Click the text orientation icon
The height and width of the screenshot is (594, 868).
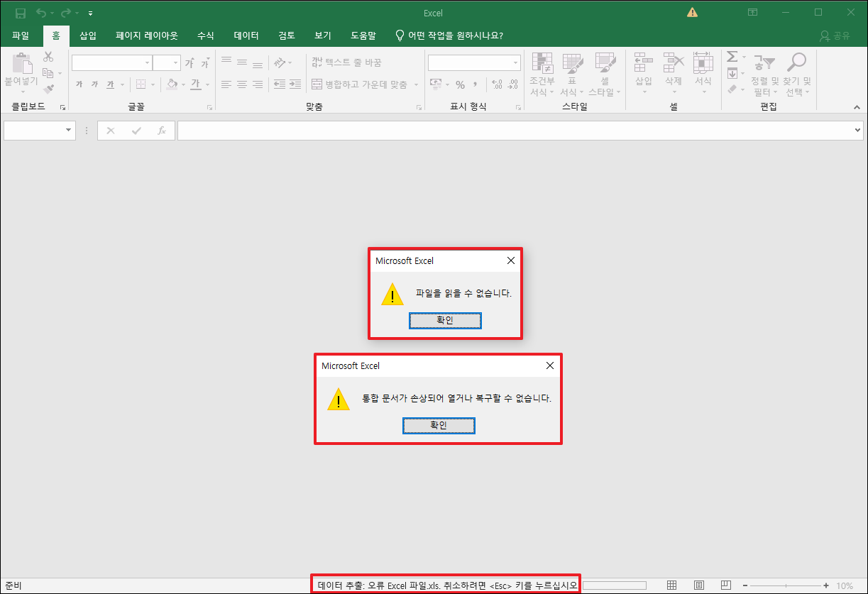point(280,62)
